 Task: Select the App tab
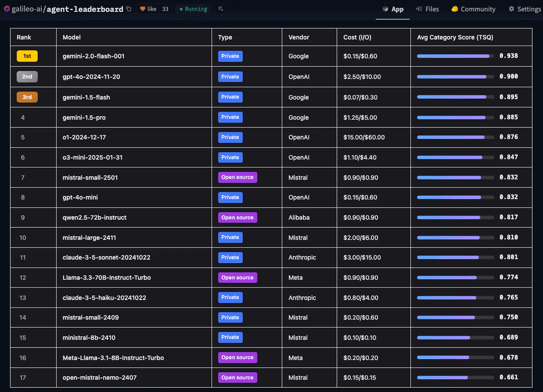392,9
